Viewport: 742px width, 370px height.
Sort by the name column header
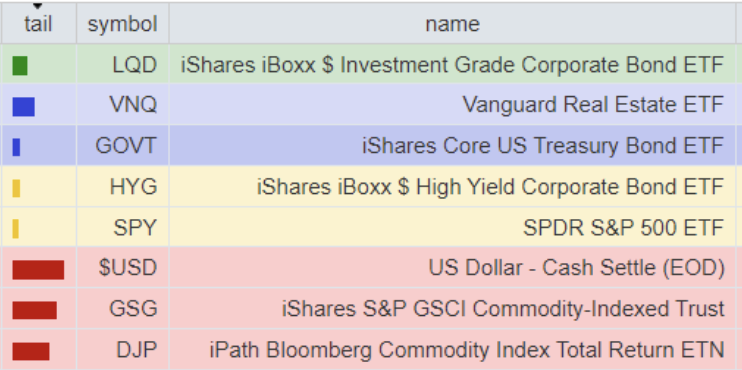(452, 24)
